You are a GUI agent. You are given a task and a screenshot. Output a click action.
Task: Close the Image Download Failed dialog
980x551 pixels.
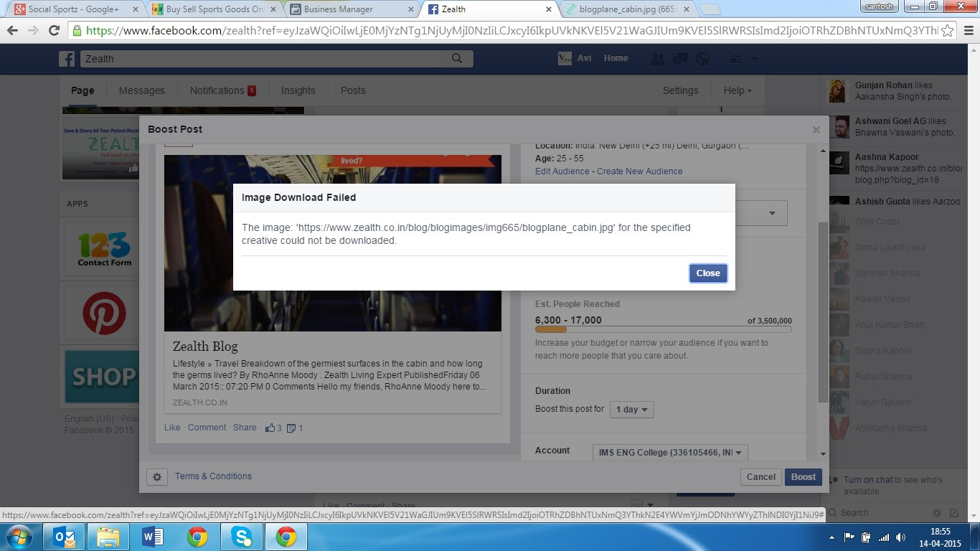(x=708, y=273)
